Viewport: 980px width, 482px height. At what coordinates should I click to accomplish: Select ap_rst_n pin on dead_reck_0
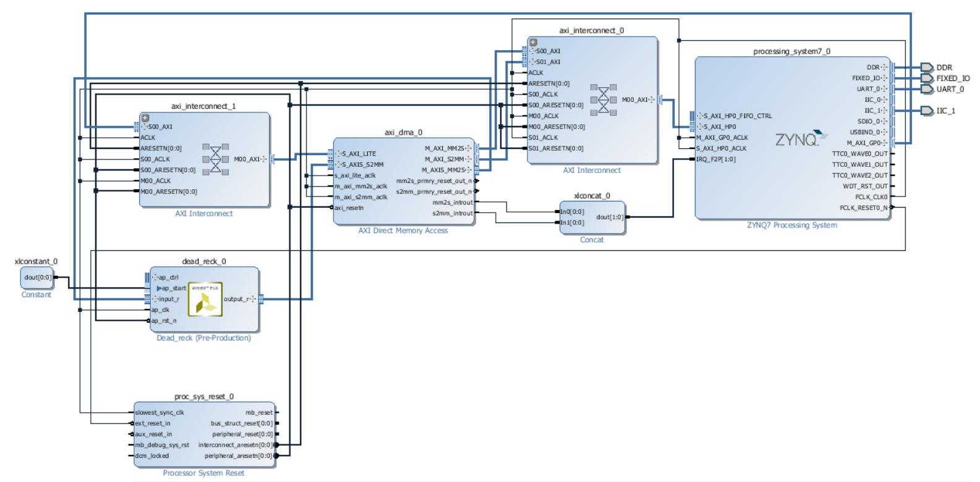[164, 321]
